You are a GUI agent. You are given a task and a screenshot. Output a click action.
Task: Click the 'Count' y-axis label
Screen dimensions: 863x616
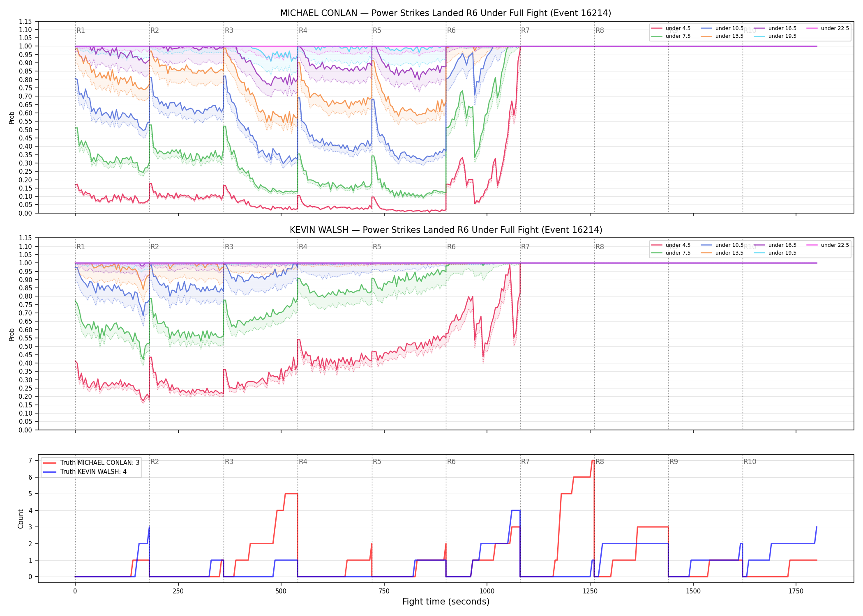(x=21, y=519)
